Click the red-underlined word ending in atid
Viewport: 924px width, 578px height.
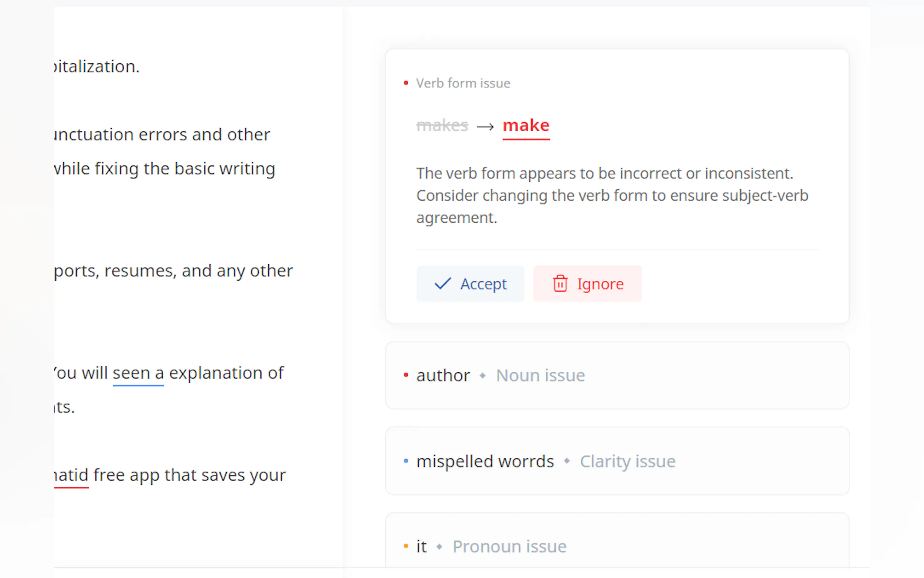click(71, 475)
